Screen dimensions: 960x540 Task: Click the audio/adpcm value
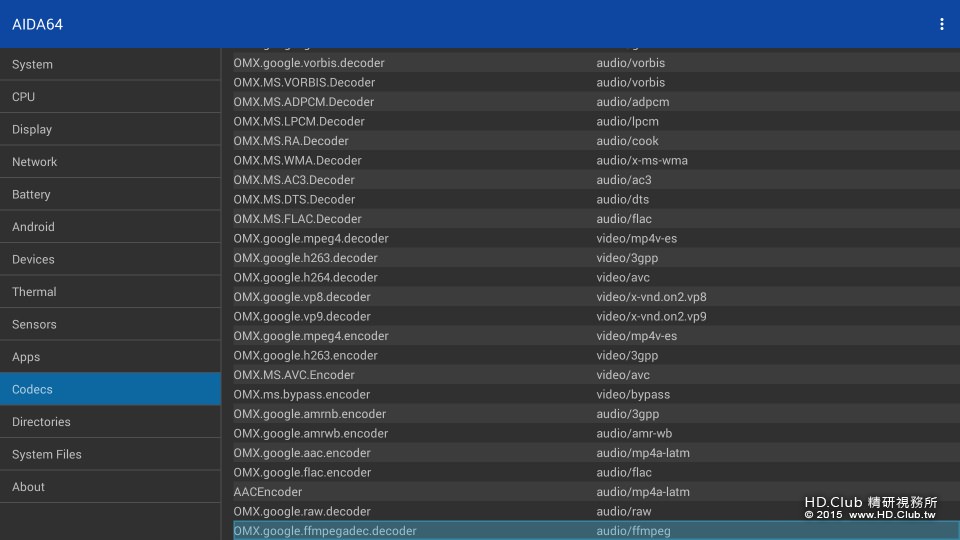632,102
